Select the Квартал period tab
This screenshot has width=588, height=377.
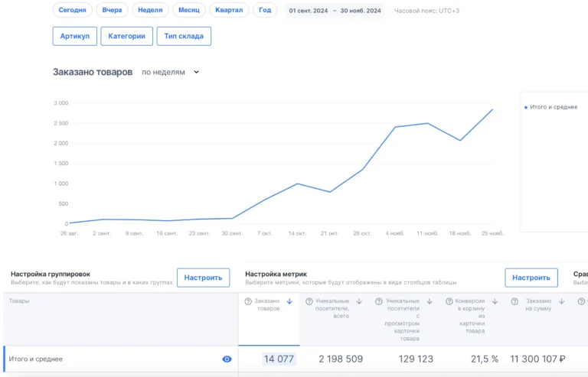[229, 10]
